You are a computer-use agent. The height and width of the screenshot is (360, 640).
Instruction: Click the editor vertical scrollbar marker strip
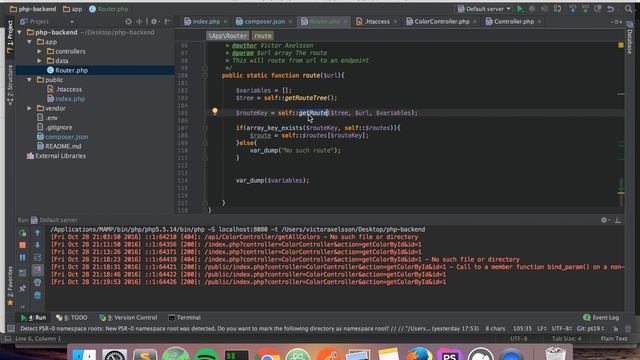click(620, 127)
